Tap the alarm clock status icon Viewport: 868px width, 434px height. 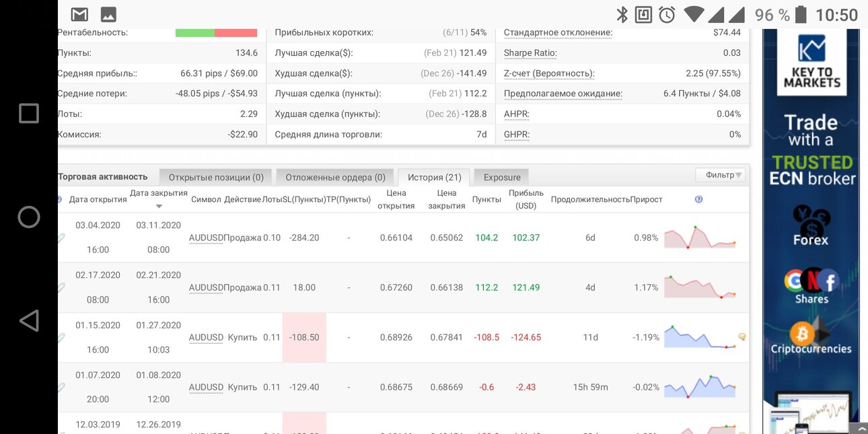667,14
